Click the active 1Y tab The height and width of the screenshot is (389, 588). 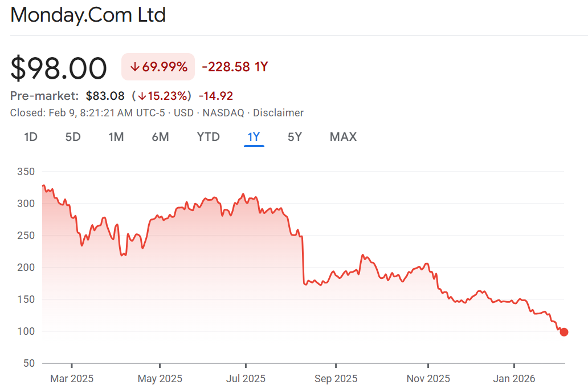tap(254, 137)
